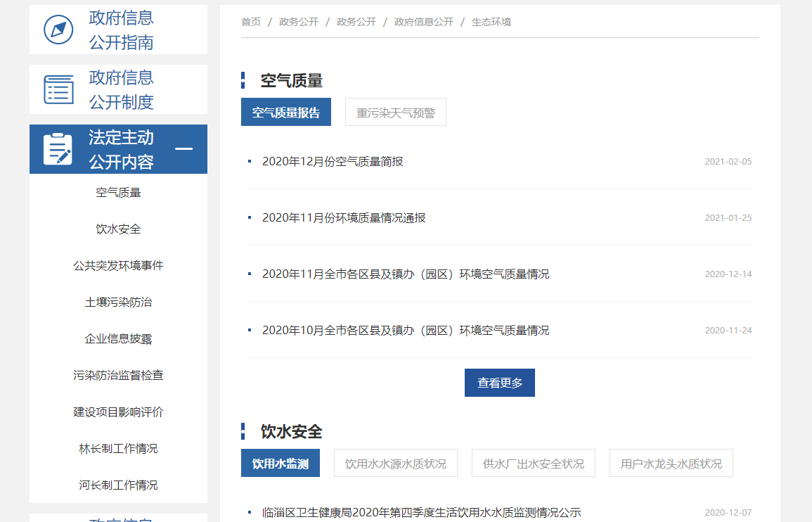Show the 用户水龙头水质状况 tab
Screen dimensions: 812x522
pos(671,464)
